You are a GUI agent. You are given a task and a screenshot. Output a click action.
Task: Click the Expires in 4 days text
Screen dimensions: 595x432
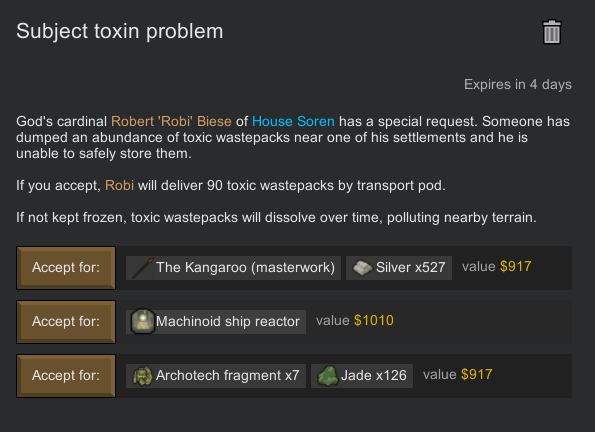[518, 84]
